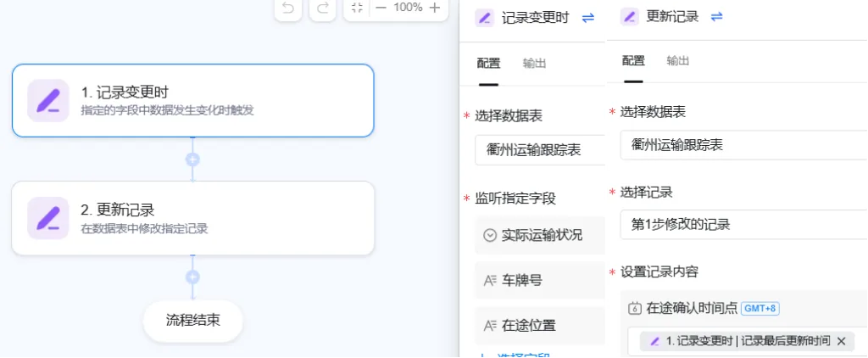Click the 在途位置 monitored field

click(x=540, y=326)
